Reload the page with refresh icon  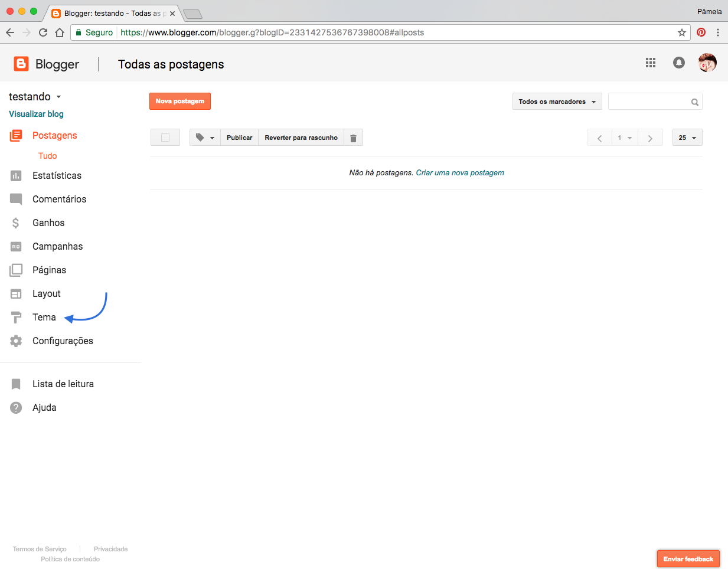(43, 32)
